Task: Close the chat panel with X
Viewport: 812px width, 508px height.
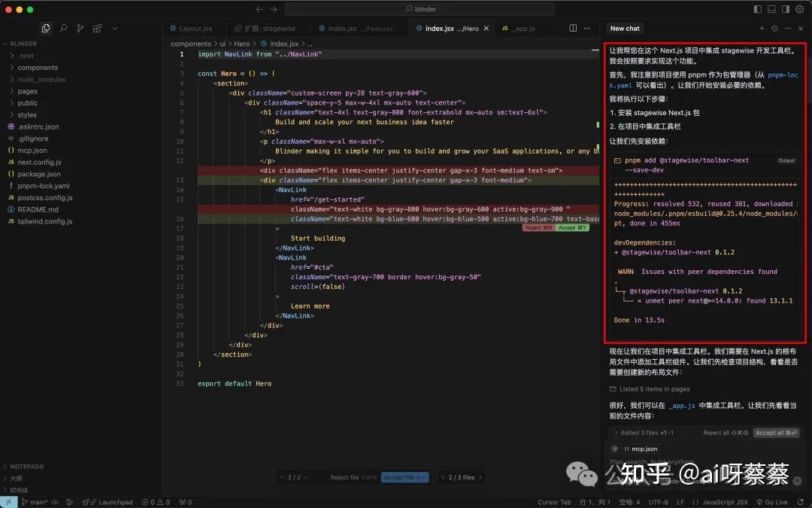Action: pos(801,29)
